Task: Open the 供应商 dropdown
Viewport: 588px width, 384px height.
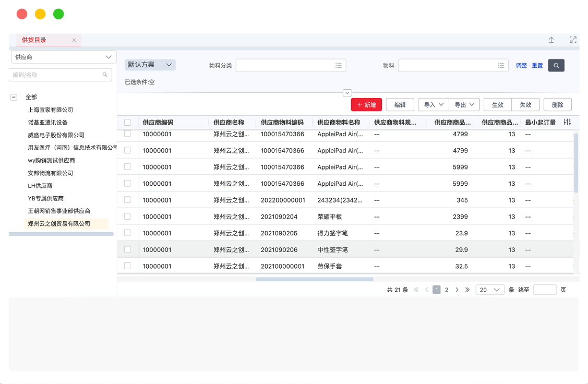Action: [64, 57]
